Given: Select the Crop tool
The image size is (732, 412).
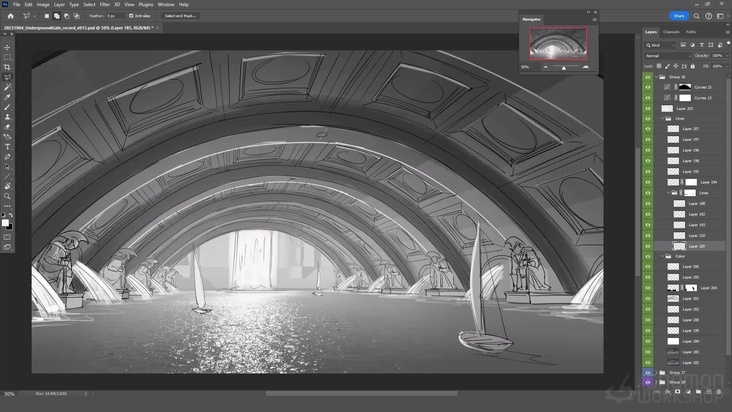Looking at the screenshot, I should (x=7, y=67).
